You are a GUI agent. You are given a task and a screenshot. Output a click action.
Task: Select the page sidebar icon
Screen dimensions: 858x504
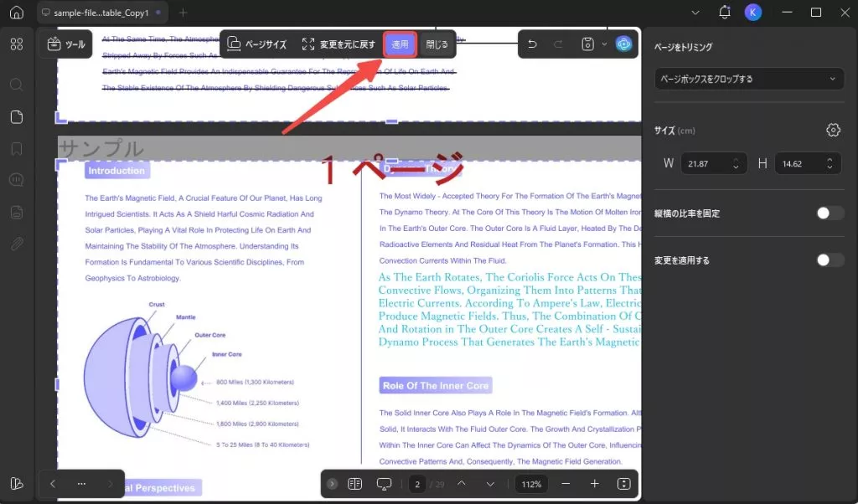click(17, 117)
